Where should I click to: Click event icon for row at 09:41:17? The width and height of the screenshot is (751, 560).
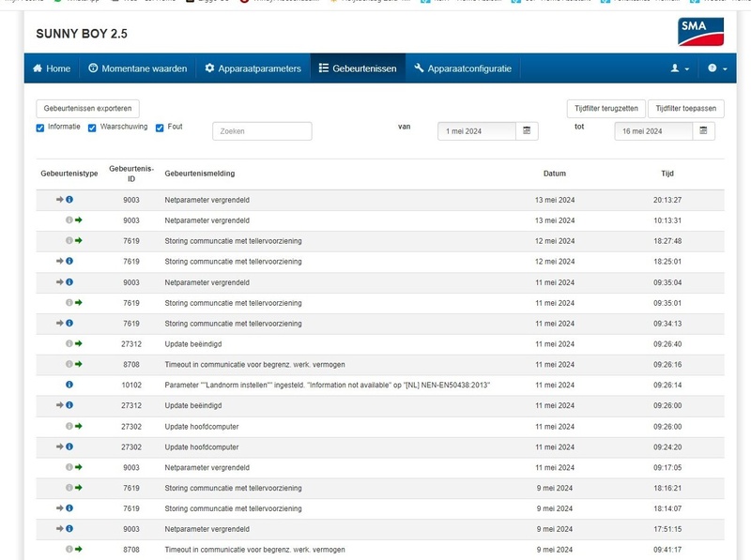(74, 550)
